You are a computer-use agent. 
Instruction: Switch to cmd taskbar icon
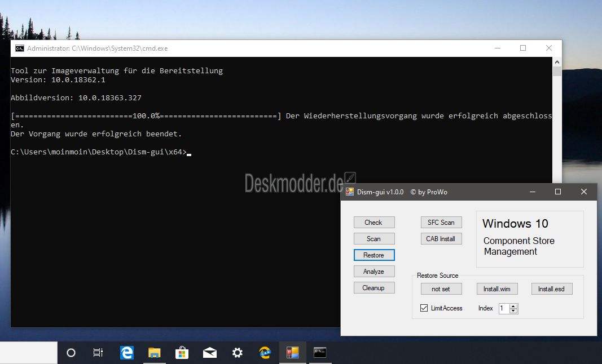coord(320,353)
